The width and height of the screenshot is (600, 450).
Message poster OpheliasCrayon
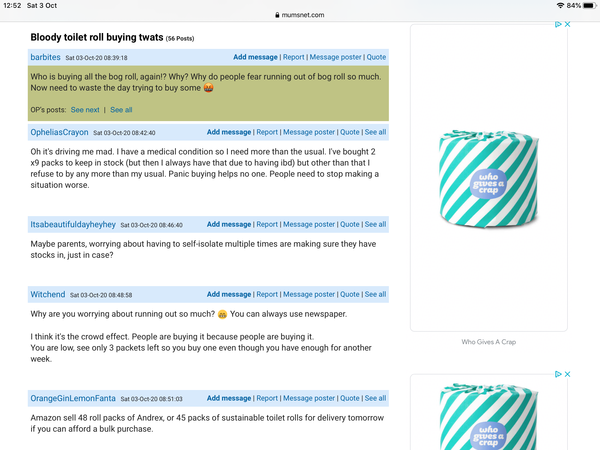click(x=309, y=132)
